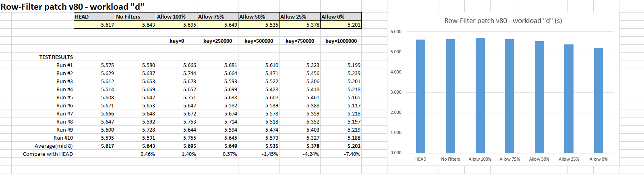Select the "Allow 50%" chart axis label
The image size is (644, 174).
(539, 159)
